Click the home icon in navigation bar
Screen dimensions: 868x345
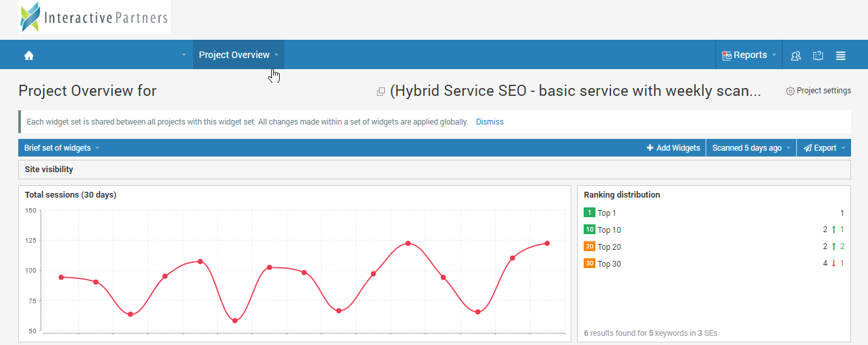tap(29, 55)
